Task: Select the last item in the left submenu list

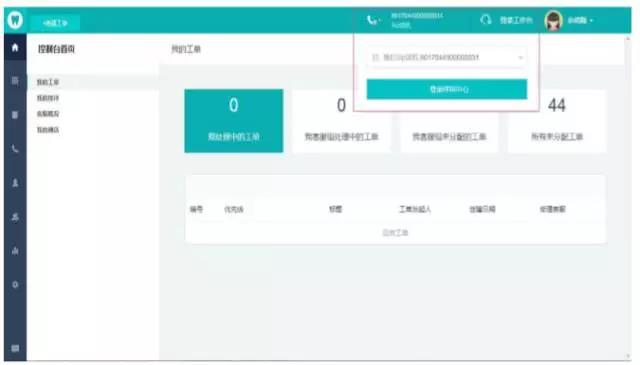Action: click(48, 130)
